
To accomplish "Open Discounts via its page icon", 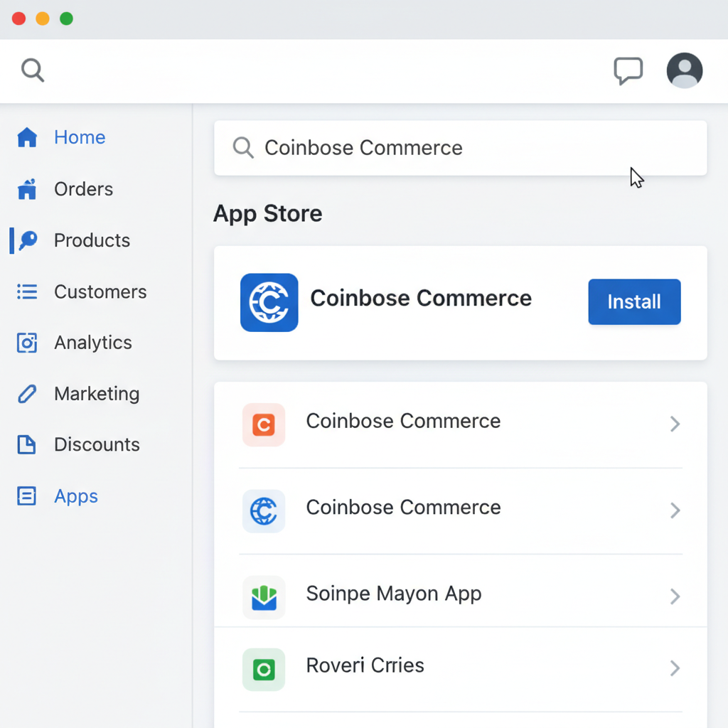I will (27, 444).
